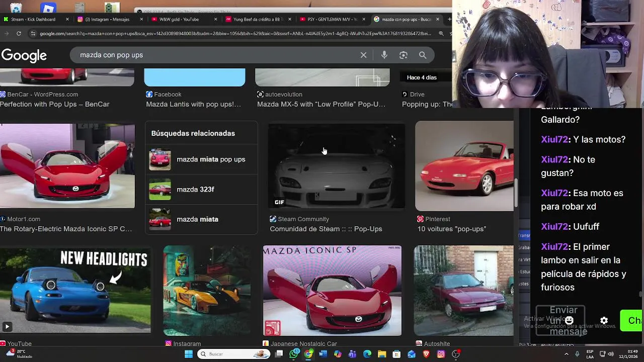
Task: Submit search with the magnifier icon
Action: (423, 55)
